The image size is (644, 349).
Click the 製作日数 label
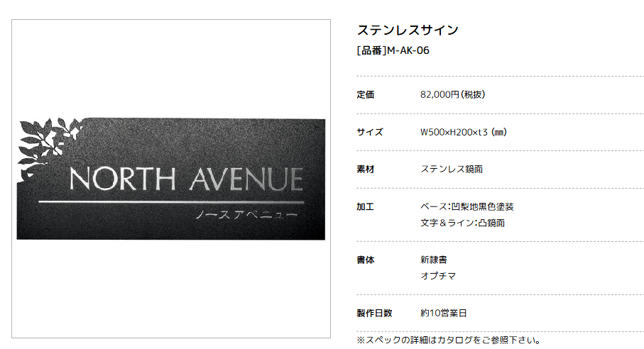pyautogui.click(x=373, y=313)
